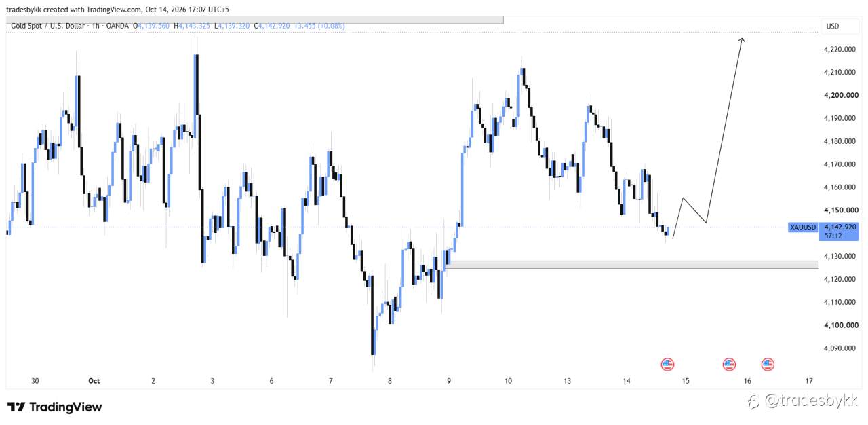Click the 4,110.000 price axis label
This screenshot has height=425, width=868.
click(840, 302)
